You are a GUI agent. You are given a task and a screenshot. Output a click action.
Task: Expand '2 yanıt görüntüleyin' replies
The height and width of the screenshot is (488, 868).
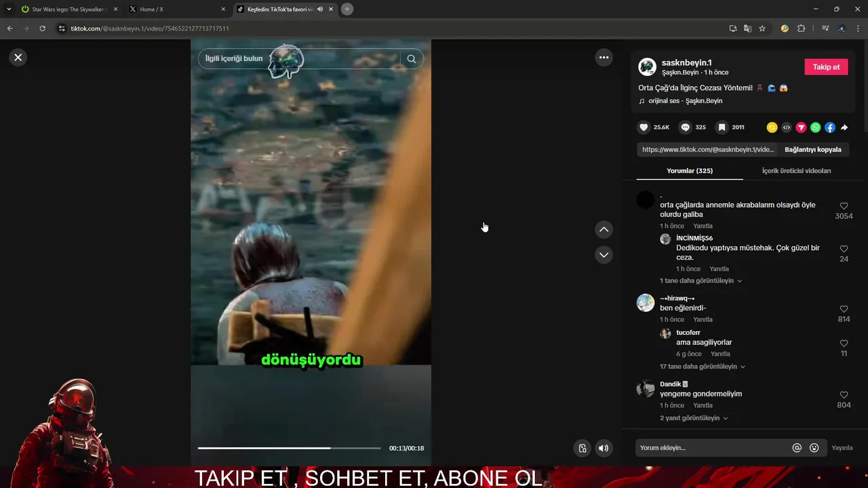(694, 418)
